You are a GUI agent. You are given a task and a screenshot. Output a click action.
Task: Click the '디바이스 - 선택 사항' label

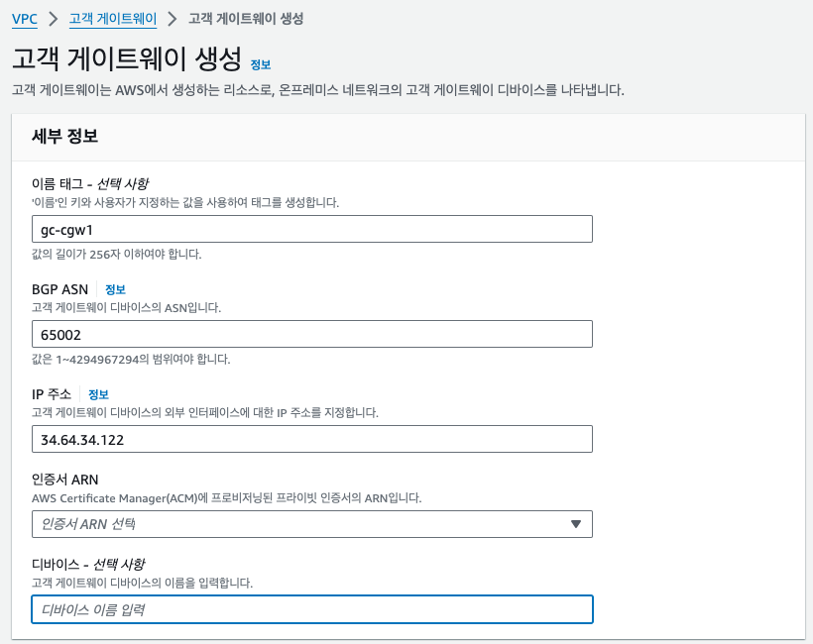click(88, 564)
